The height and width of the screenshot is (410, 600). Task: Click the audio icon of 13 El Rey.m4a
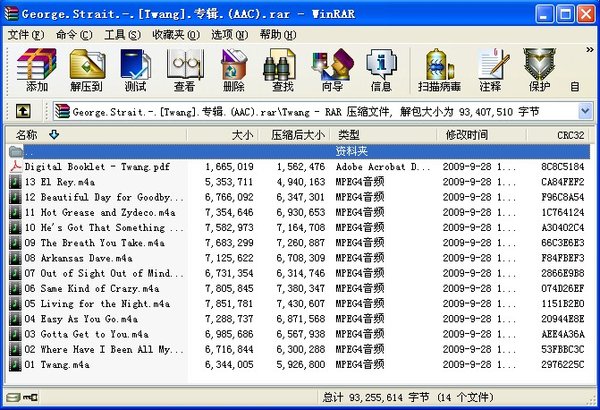tap(15, 182)
